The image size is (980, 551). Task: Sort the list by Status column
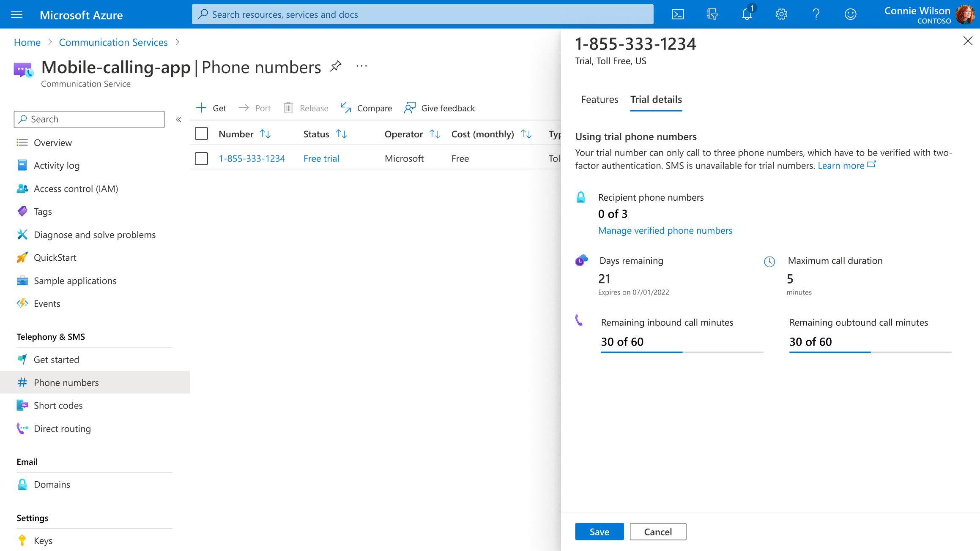pyautogui.click(x=341, y=134)
